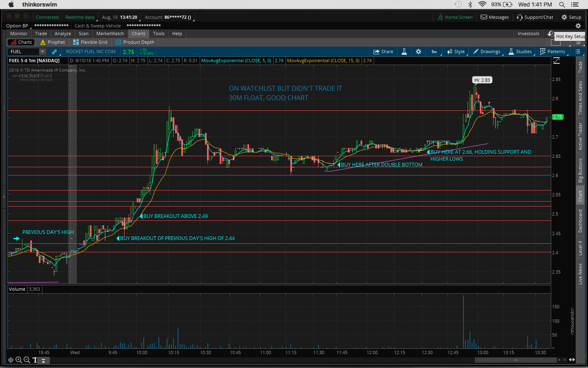Open Wi-Fi status in menu bar
Image resolution: width=588 pixels, height=368 pixels.
[x=482, y=4]
